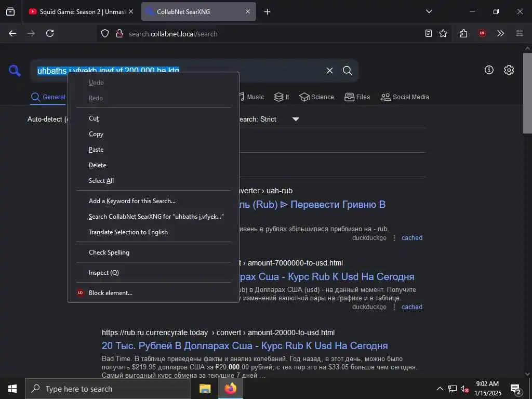The image size is (532, 399).
Task: Open cached link of amount-7000000 result
Action: [x=412, y=307]
